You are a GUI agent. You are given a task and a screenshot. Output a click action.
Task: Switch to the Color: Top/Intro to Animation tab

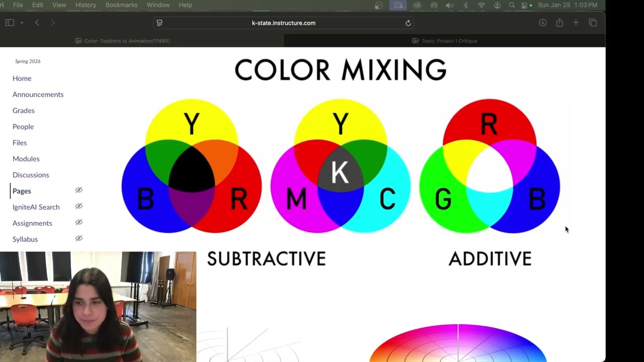(x=123, y=41)
